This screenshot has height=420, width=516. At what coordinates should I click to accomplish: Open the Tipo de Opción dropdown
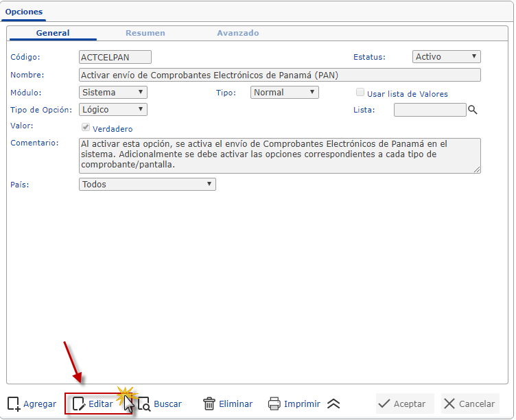tap(113, 109)
